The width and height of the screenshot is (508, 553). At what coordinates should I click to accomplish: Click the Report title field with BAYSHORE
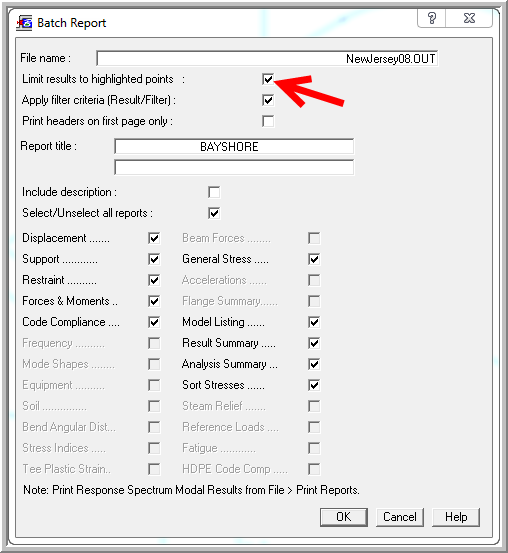coord(234,146)
